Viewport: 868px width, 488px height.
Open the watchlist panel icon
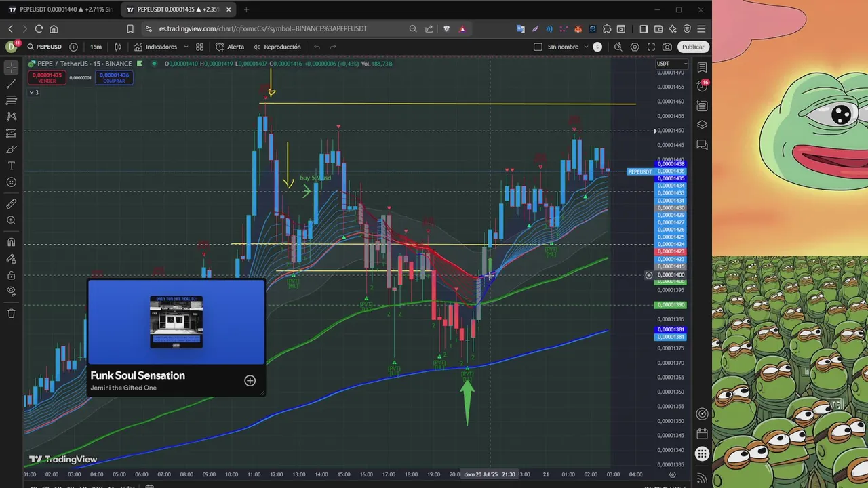pyautogui.click(x=702, y=68)
